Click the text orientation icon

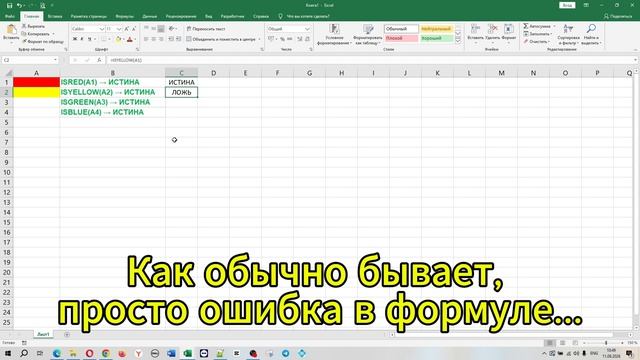click(x=171, y=29)
